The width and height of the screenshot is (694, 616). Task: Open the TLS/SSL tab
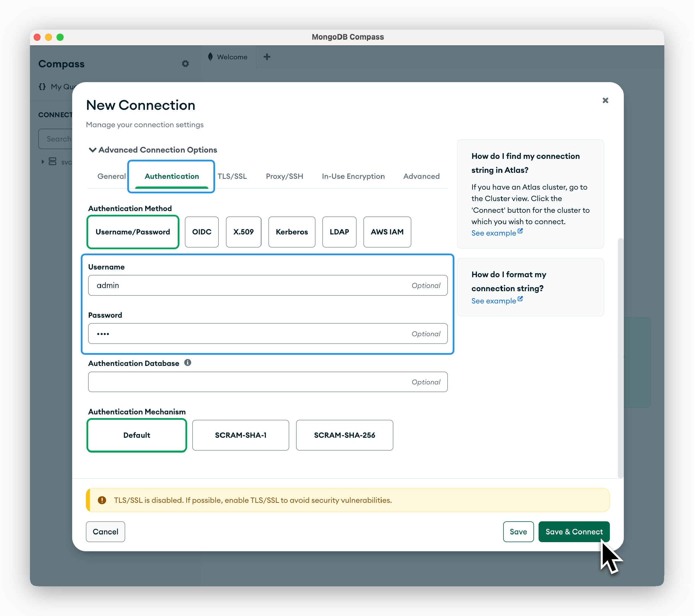click(x=232, y=176)
